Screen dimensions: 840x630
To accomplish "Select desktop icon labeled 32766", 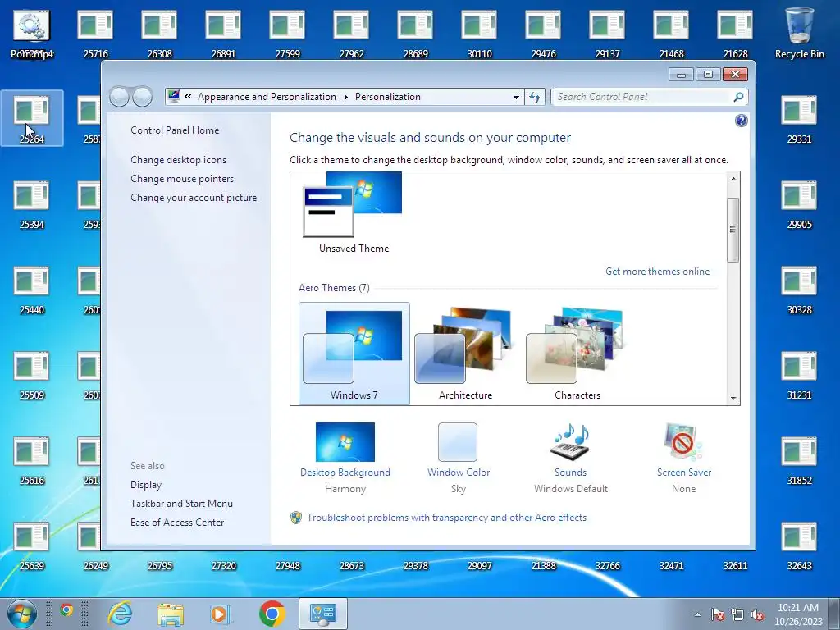I will [x=608, y=566].
